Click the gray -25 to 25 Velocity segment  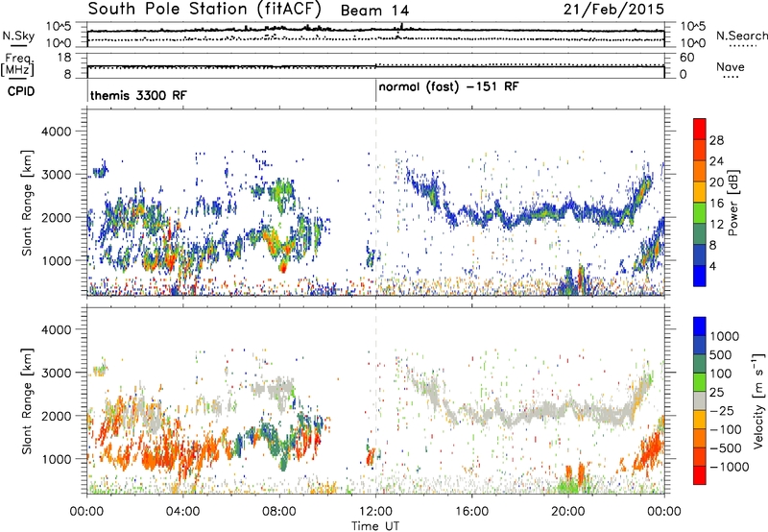(700, 400)
